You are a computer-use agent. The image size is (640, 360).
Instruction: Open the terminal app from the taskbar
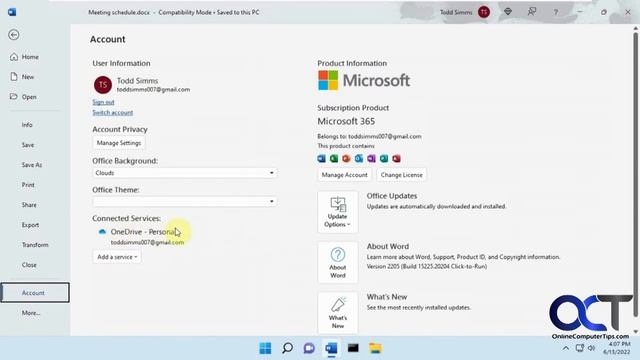(353, 348)
